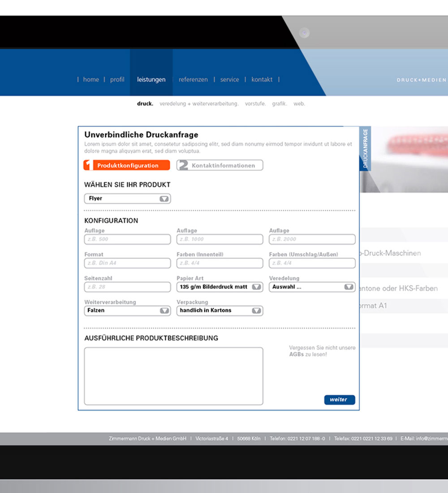Select the vorstufe. submenu link
Viewport: 448px width, 493px height.
click(255, 104)
